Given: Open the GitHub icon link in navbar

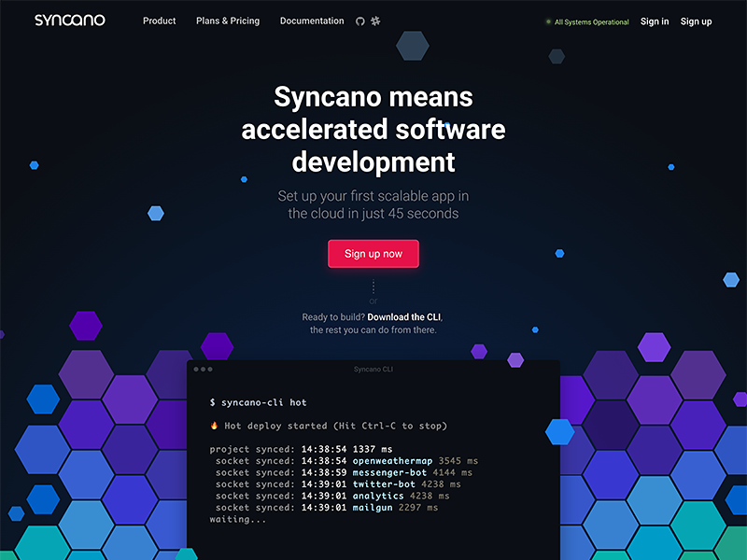Looking at the screenshot, I should (360, 21).
